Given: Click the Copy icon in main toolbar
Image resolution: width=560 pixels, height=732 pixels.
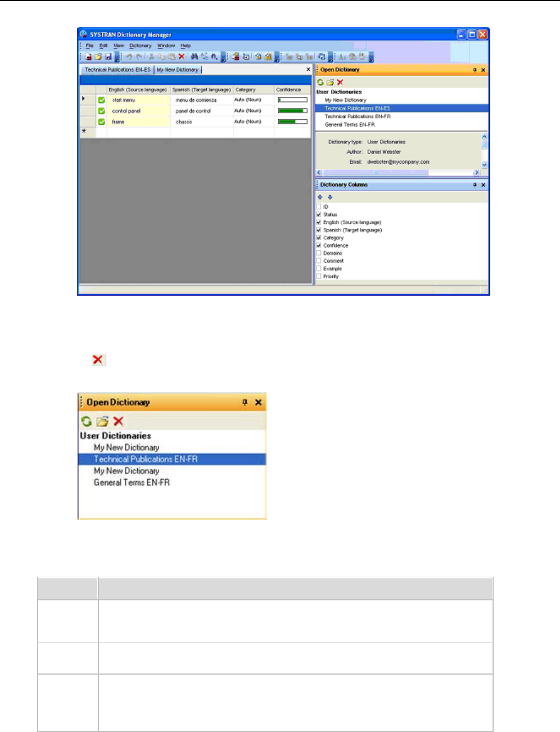Looking at the screenshot, I should [x=161, y=56].
